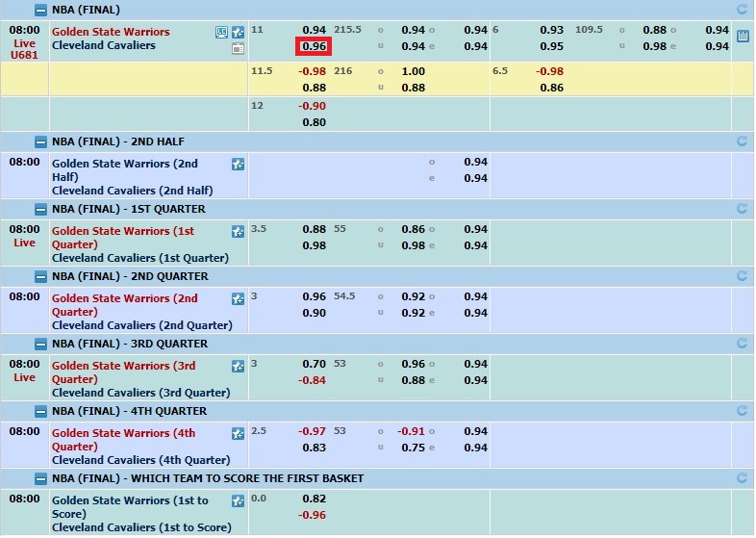This screenshot has width=756, height=538.
Task: Select Over 216 odds 1.00
Action: tap(413, 71)
